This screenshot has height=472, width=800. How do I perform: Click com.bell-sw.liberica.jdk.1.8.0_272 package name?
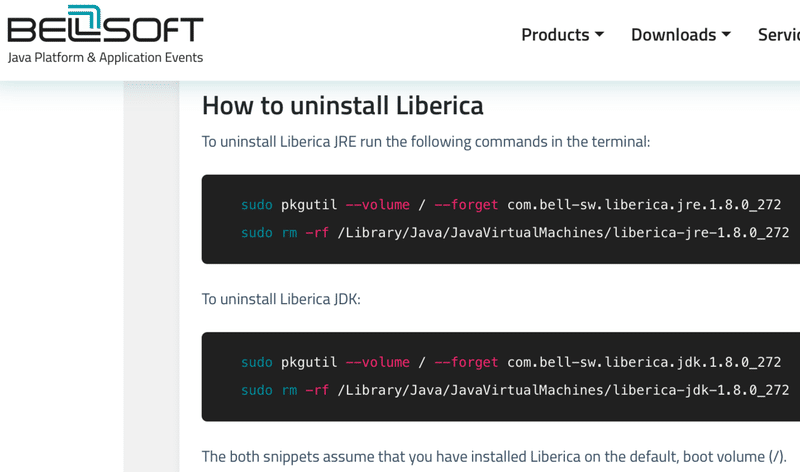click(x=644, y=362)
